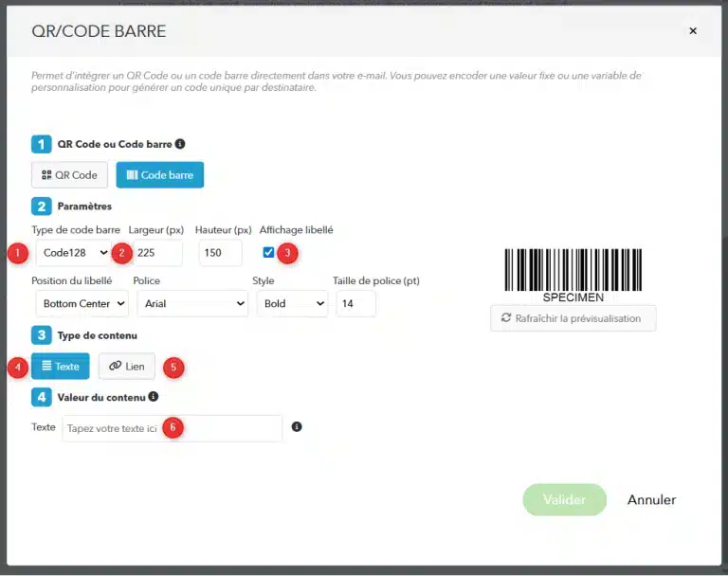Click the QR/CODE BARRE dialog title
728x576 pixels.
pos(99,31)
